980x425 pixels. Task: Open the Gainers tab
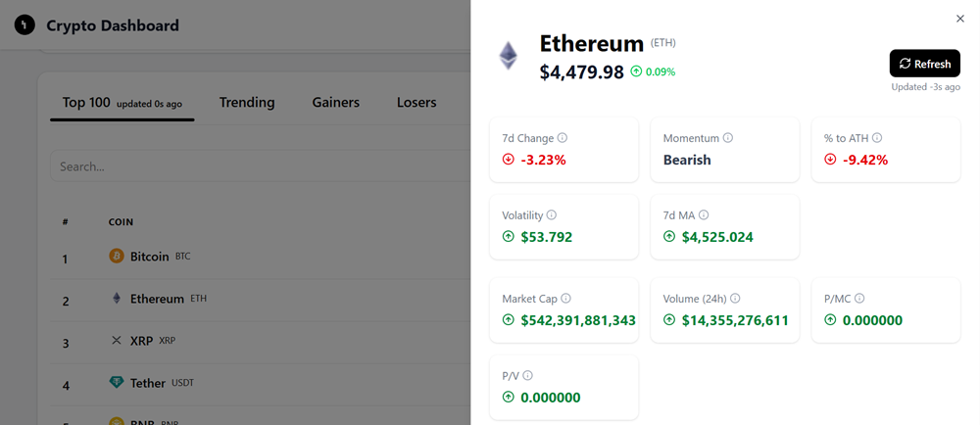pos(336,102)
